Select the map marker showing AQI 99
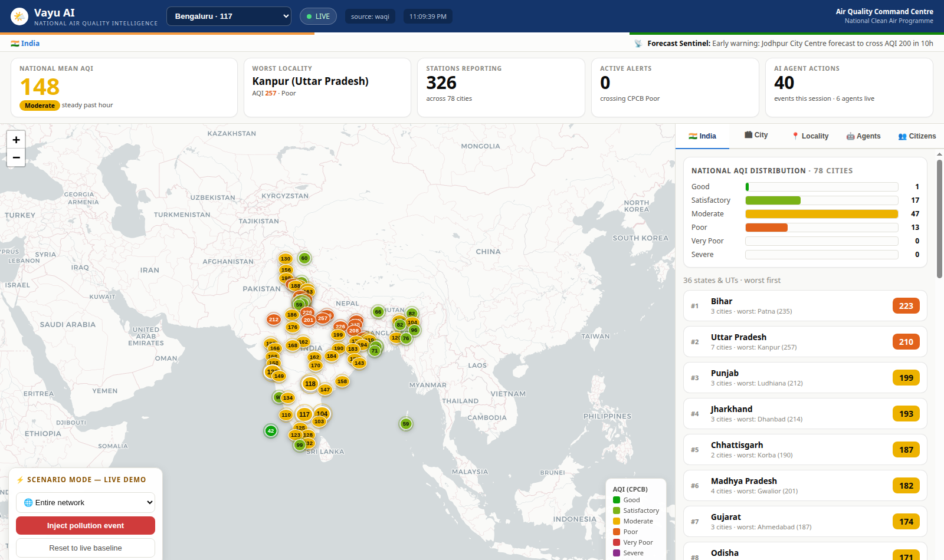 pyautogui.click(x=300, y=445)
